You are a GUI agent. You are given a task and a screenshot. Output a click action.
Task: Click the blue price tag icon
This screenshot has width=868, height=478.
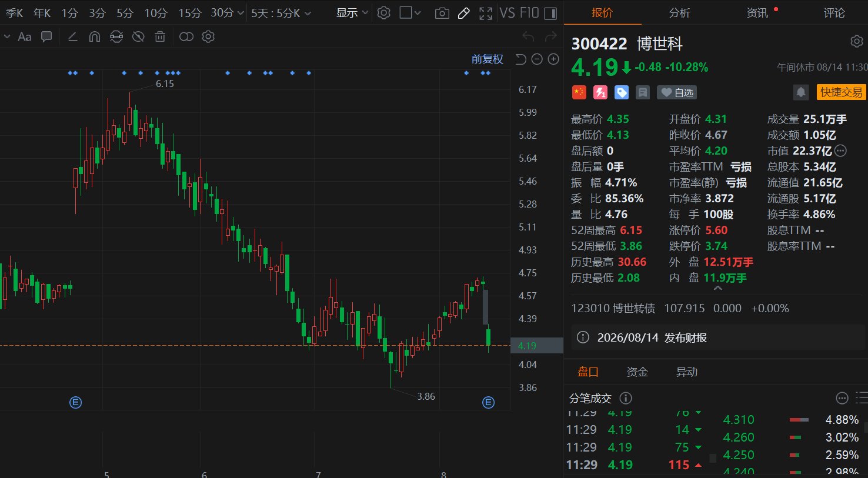tap(622, 92)
